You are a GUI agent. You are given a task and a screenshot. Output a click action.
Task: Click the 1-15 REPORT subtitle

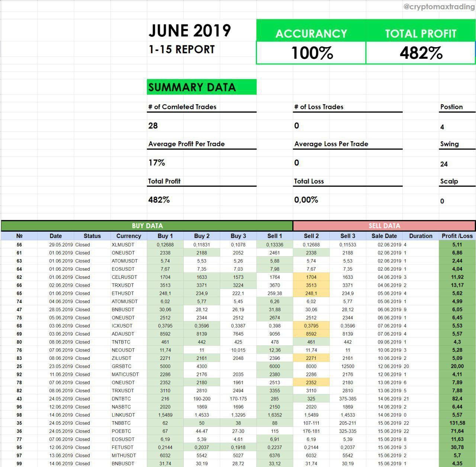pyautogui.click(x=181, y=49)
